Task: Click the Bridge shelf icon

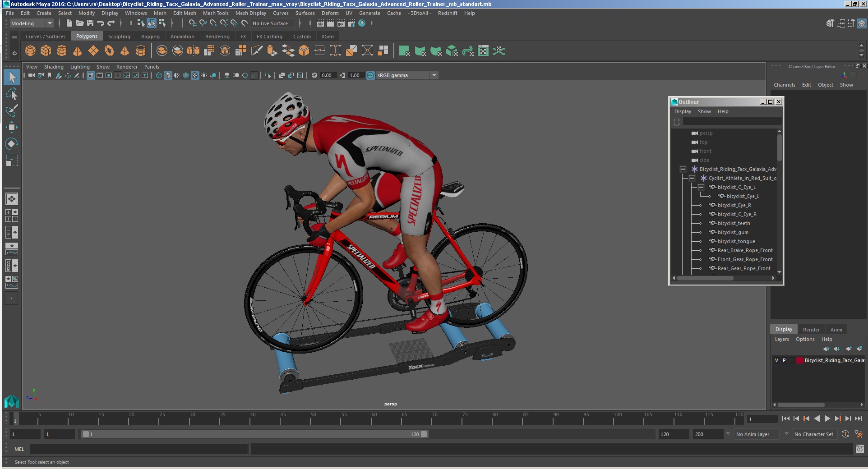Action: click(x=288, y=51)
